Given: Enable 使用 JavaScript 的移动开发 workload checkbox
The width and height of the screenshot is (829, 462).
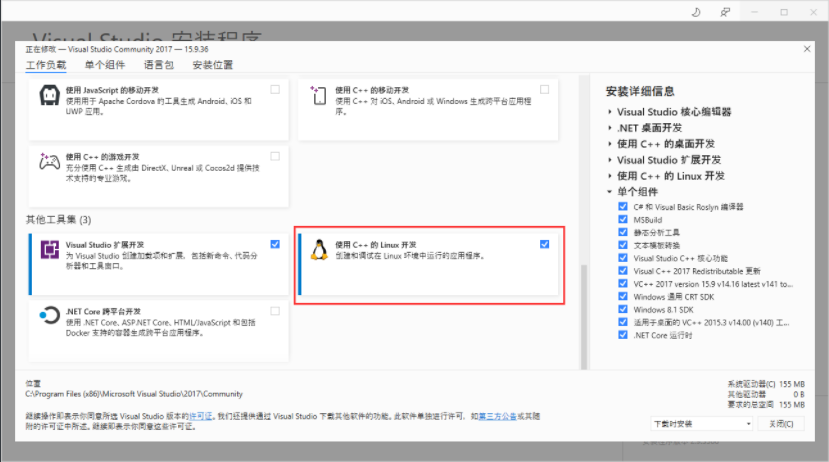Looking at the screenshot, I should coord(275,89).
